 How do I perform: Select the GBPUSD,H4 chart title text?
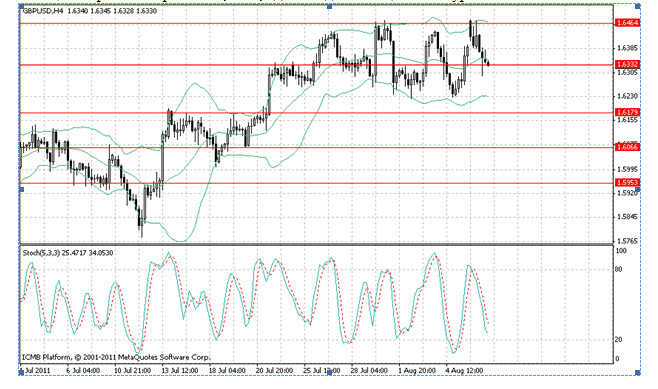(x=43, y=11)
